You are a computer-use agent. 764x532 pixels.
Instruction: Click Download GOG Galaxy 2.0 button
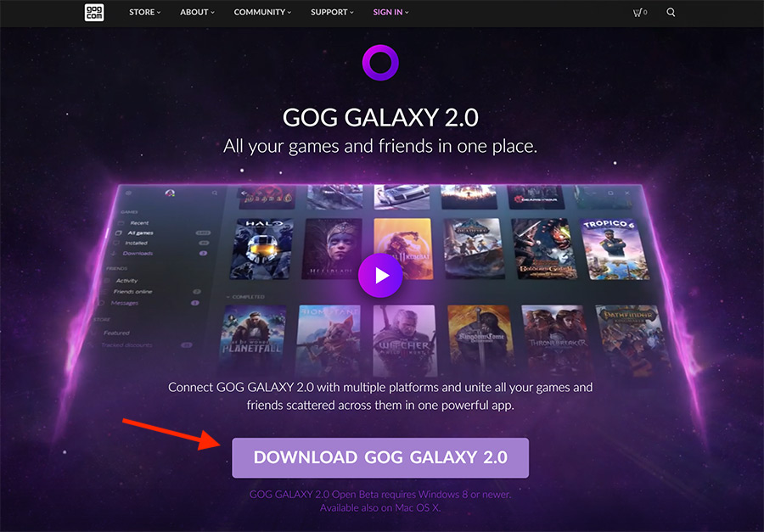click(x=380, y=457)
